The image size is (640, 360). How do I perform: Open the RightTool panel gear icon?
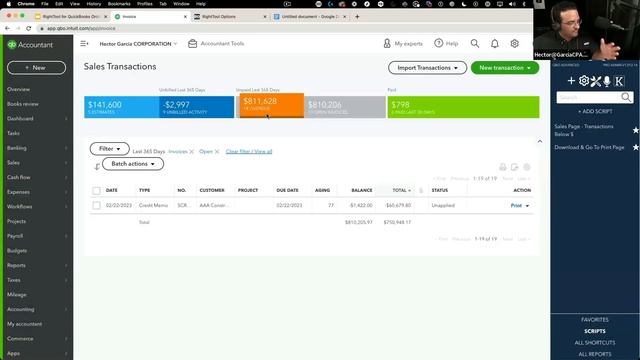coord(584,81)
